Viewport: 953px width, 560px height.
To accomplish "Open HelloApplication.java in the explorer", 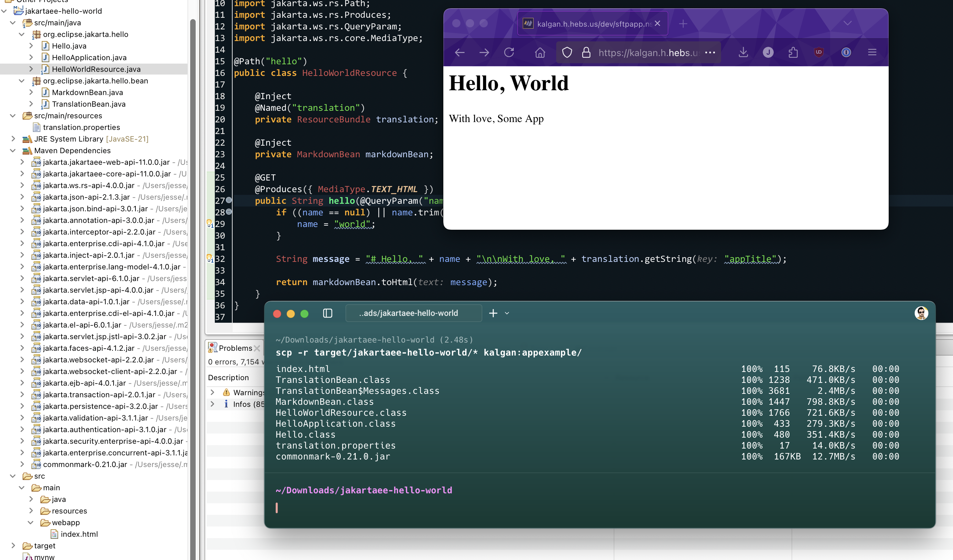I will [x=89, y=57].
